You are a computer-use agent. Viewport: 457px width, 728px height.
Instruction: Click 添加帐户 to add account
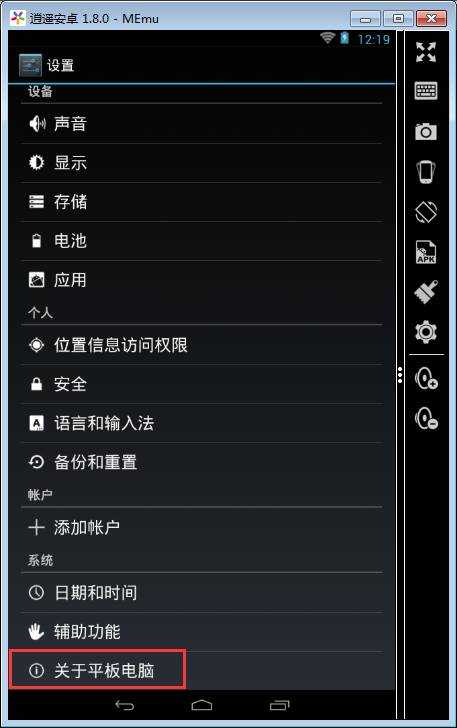(202, 527)
